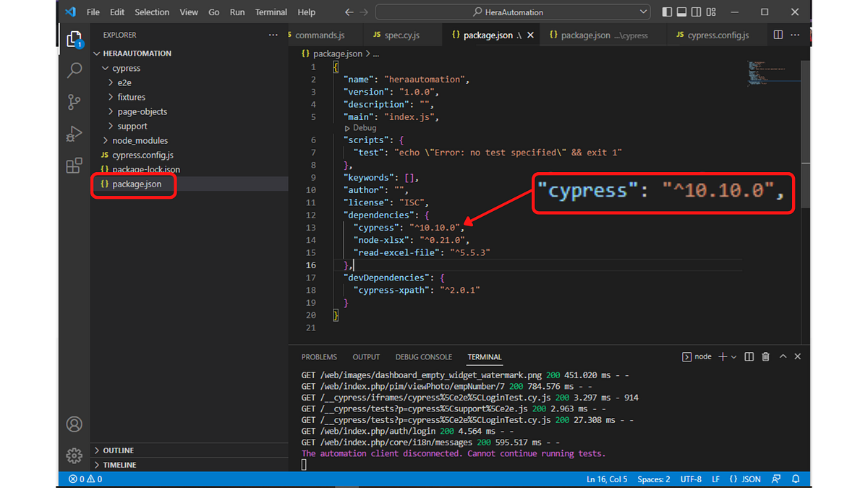Open Run and Debug view
868x488 pixels.
(75, 134)
